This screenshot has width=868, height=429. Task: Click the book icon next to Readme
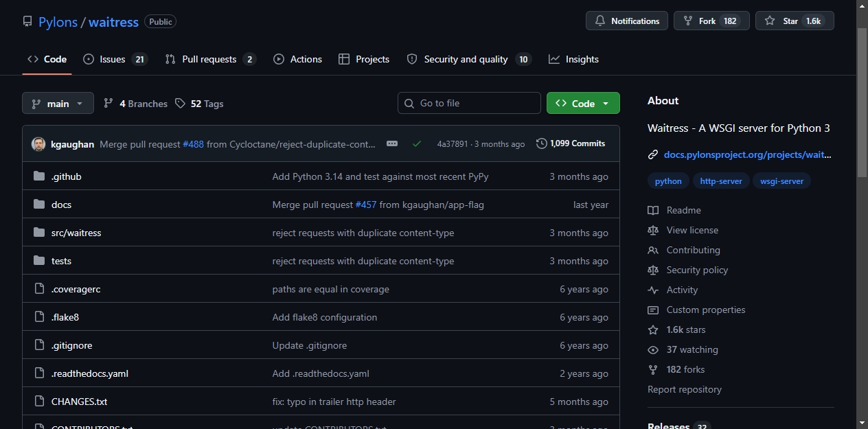653,210
